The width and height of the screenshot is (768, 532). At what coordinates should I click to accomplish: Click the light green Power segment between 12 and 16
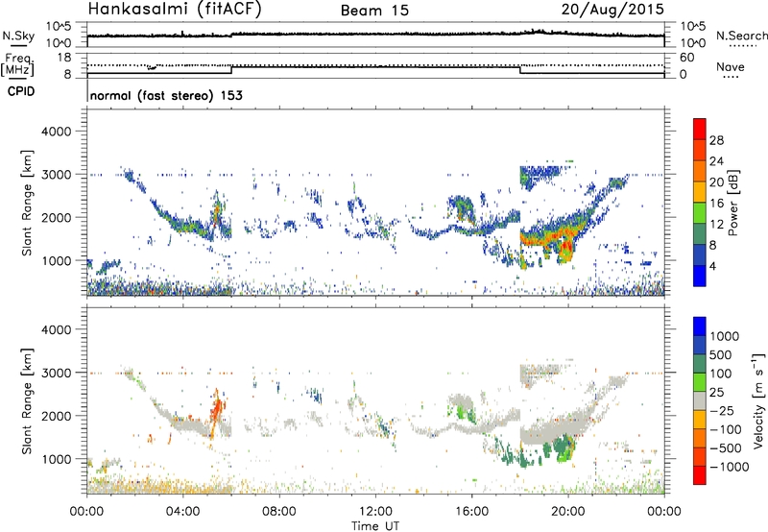700,212
